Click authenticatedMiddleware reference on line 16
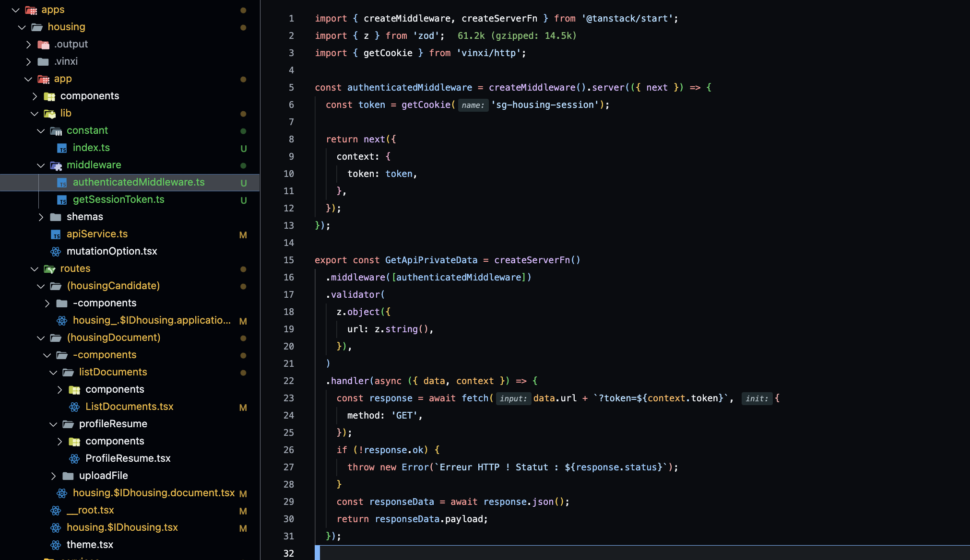This screenshot has width=970, height=560. [459, 277]
